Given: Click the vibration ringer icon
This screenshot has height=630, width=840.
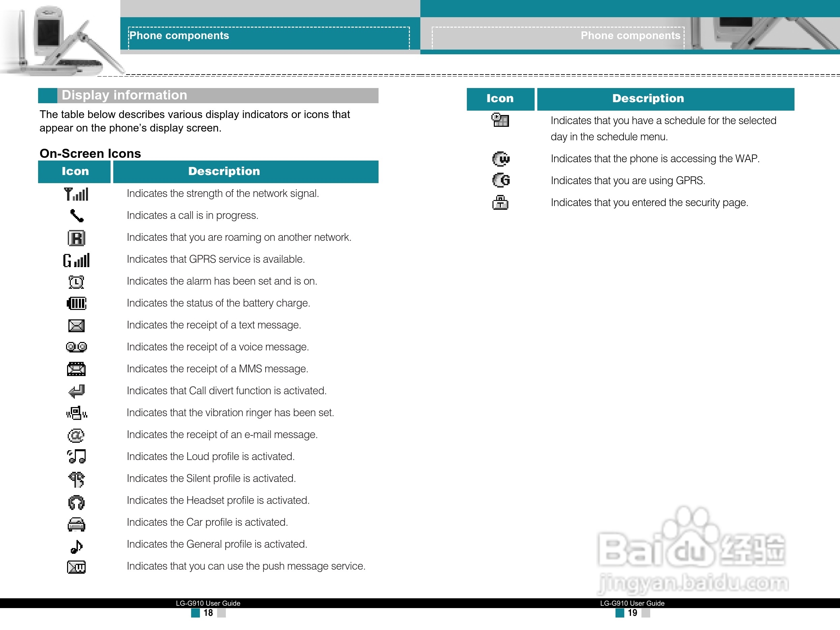Looking at the screenshot, I should pos(76,413).
